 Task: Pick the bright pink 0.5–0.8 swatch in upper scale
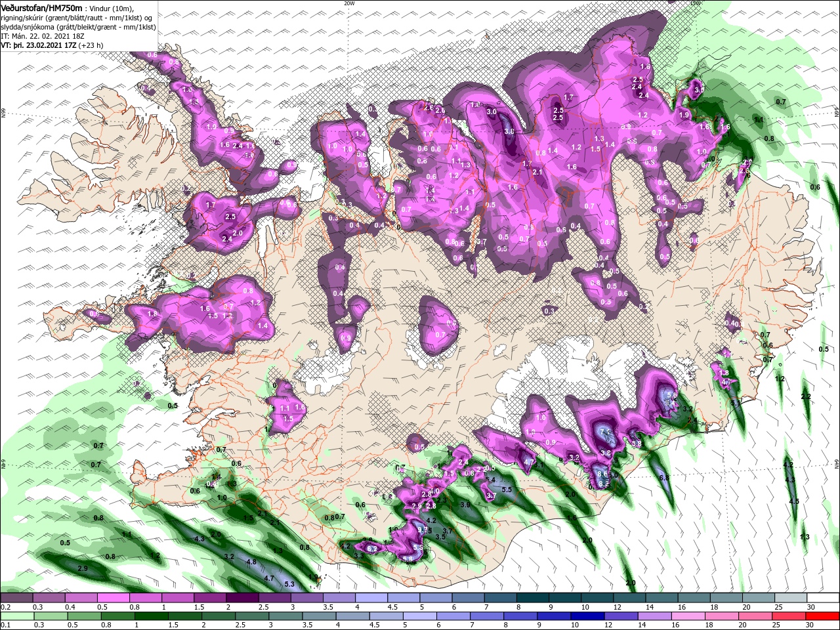(113, 598)
